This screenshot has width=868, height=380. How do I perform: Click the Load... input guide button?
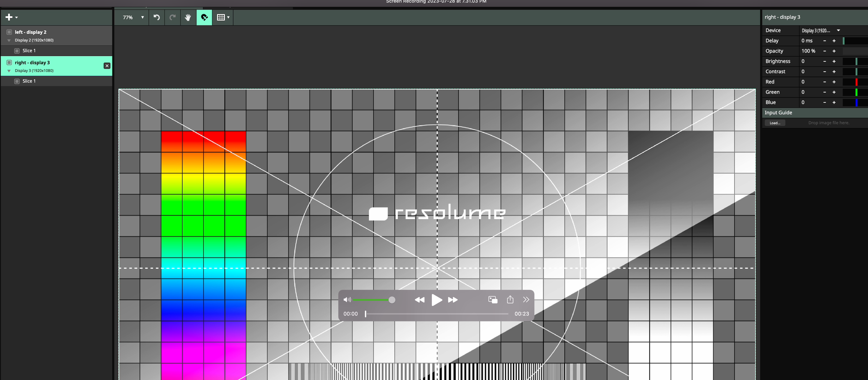click(x=775, y=123)
